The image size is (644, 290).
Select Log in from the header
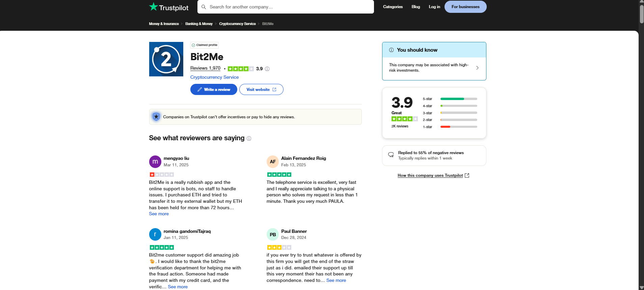coord(434,7)
